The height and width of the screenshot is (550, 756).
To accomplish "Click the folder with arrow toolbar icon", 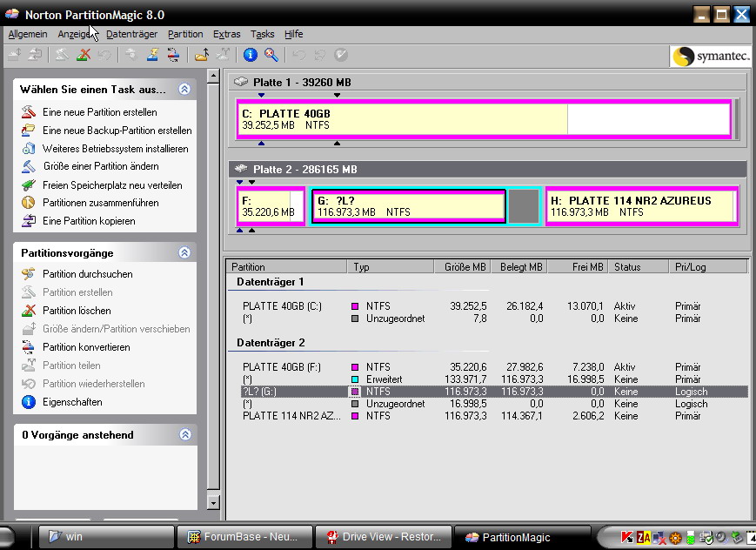I will pos(202,55).
